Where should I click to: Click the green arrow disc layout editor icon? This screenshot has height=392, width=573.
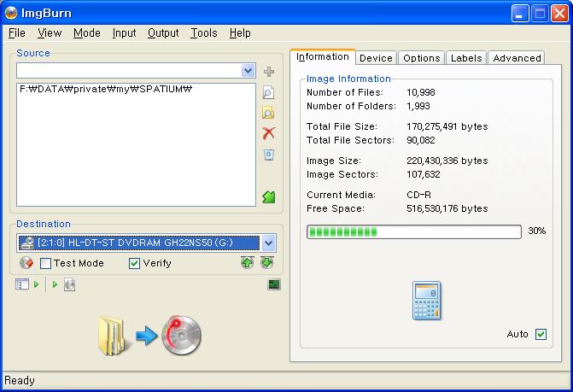click(x=269, y=197)
